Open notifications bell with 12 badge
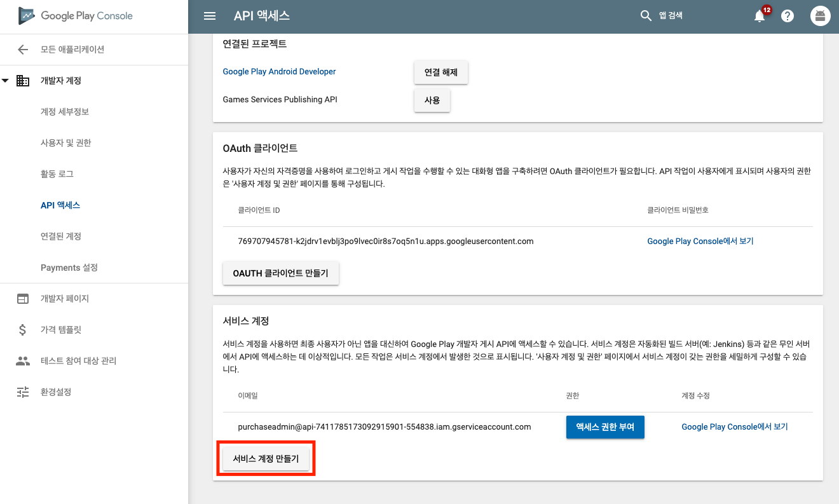The width and height of the screenshot is (839, 504). click(761, 15)
